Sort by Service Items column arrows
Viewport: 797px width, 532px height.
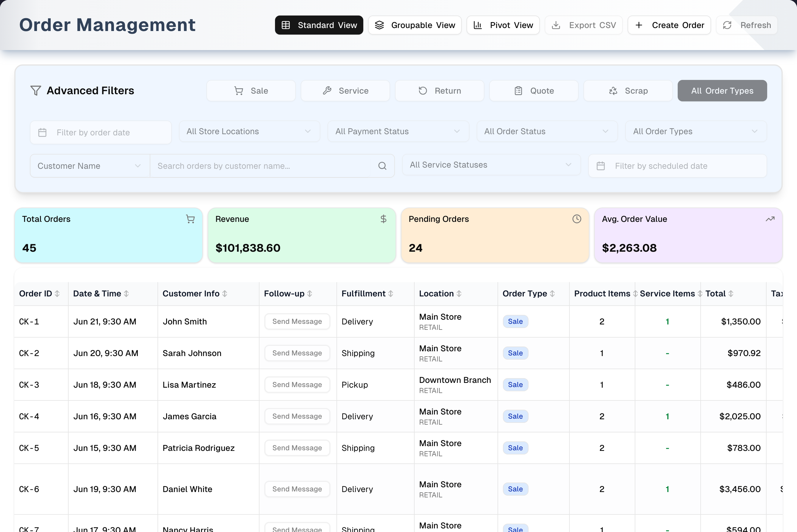(700, 294)
